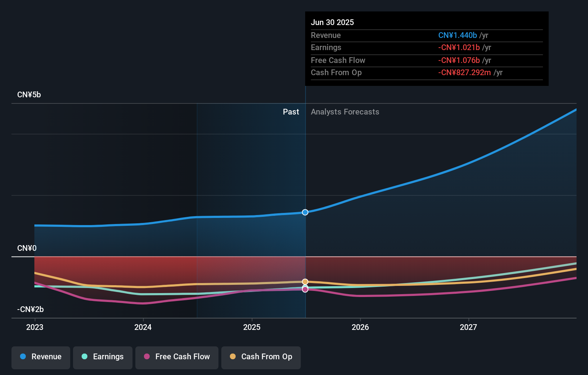
Task: Select the Revenue data point marker on chart
Action: (305, 212)
